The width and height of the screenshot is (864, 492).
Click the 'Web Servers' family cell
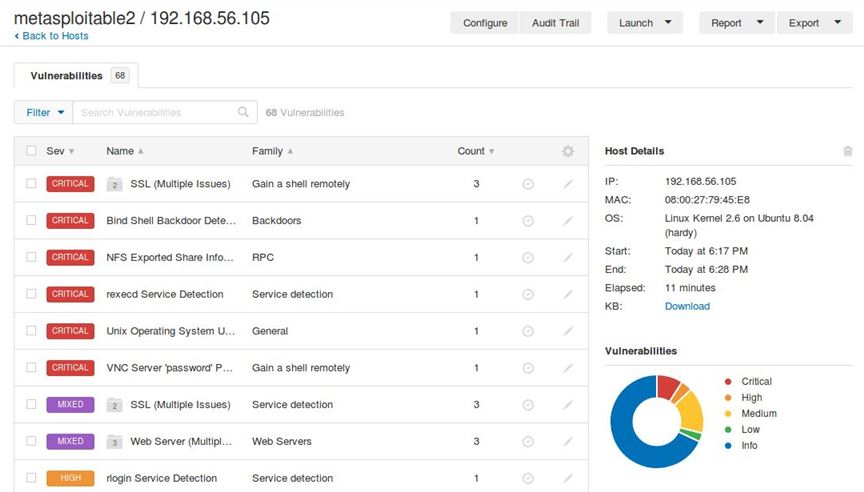pyautogui.click(x=282, y=441)
